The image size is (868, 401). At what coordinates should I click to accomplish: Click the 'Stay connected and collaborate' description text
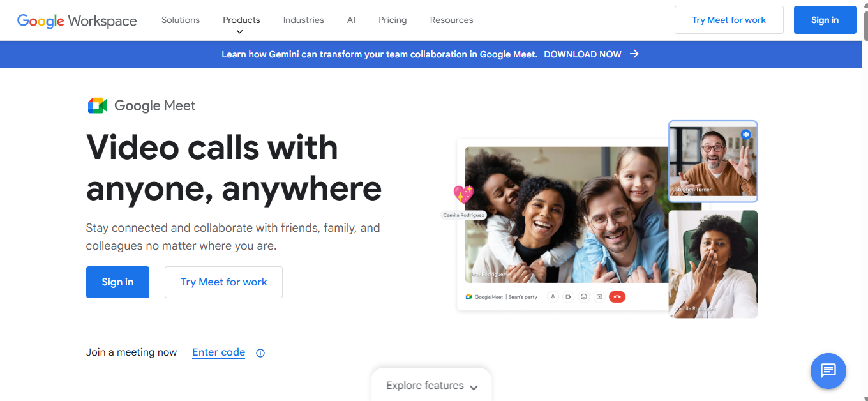(x=233, y=237)
